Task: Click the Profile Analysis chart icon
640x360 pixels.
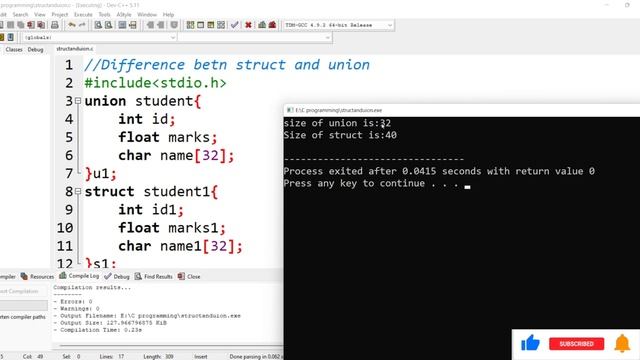Action: pos(262,25)
